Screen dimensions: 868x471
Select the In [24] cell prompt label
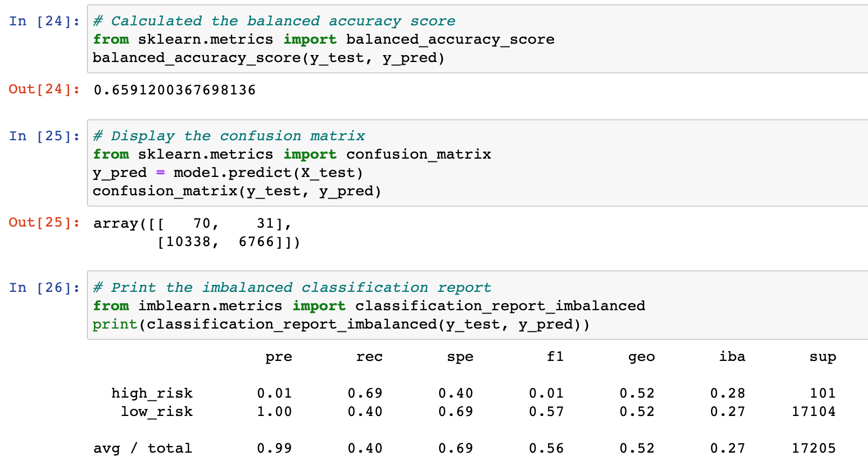44,21
